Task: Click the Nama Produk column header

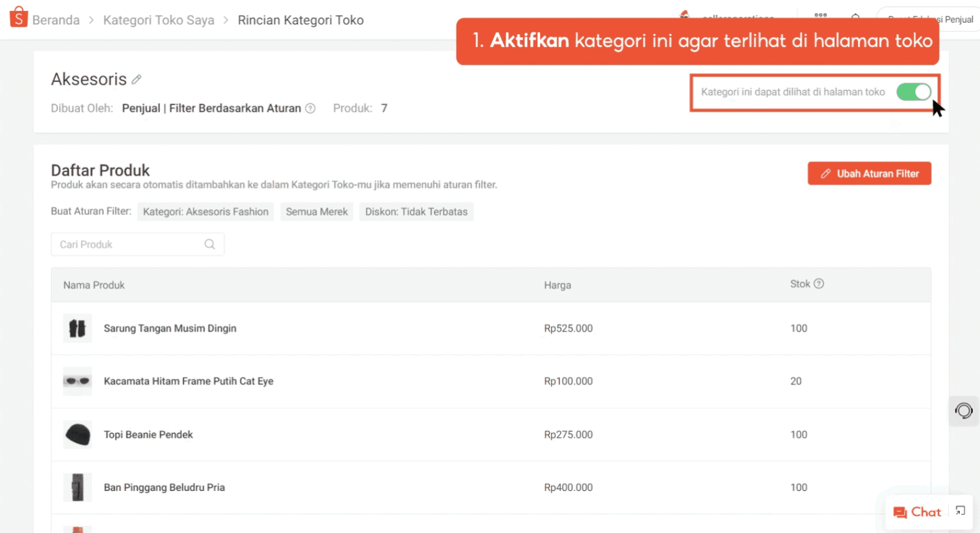Action: (94, 285)
